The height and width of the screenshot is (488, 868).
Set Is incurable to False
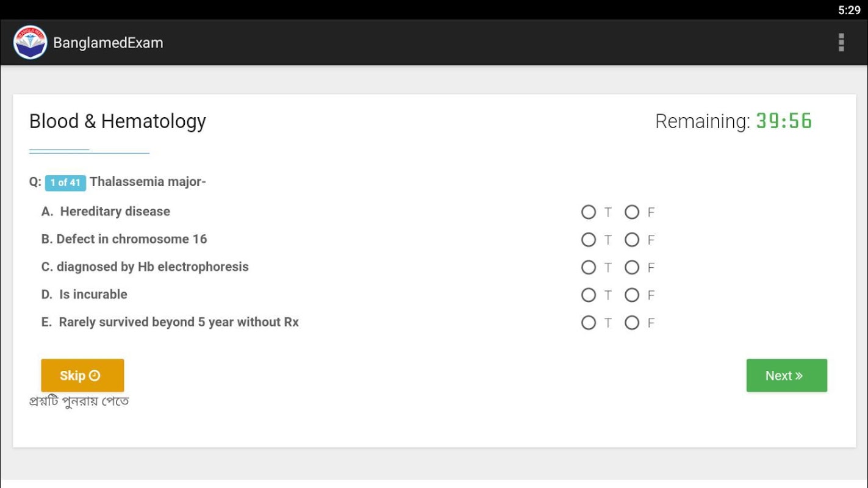tap(632, 295)
